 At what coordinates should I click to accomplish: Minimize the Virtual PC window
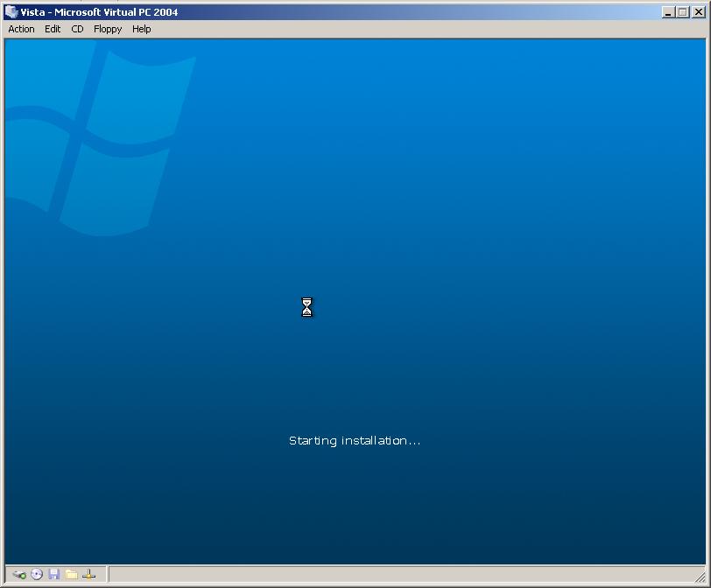tap(667, 12)
